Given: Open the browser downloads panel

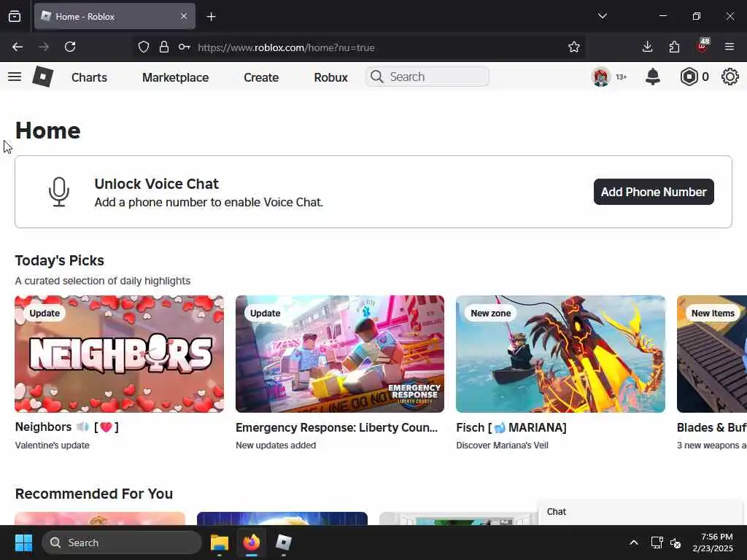Looking at the screenshot, I should [647, 47].
